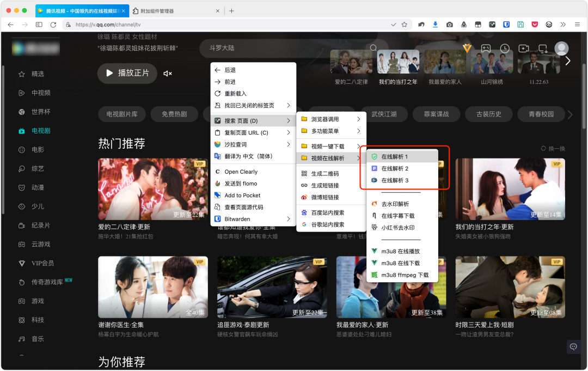Unmute the video with speaker icon
588x371 pixels.
tap(168, 74)
